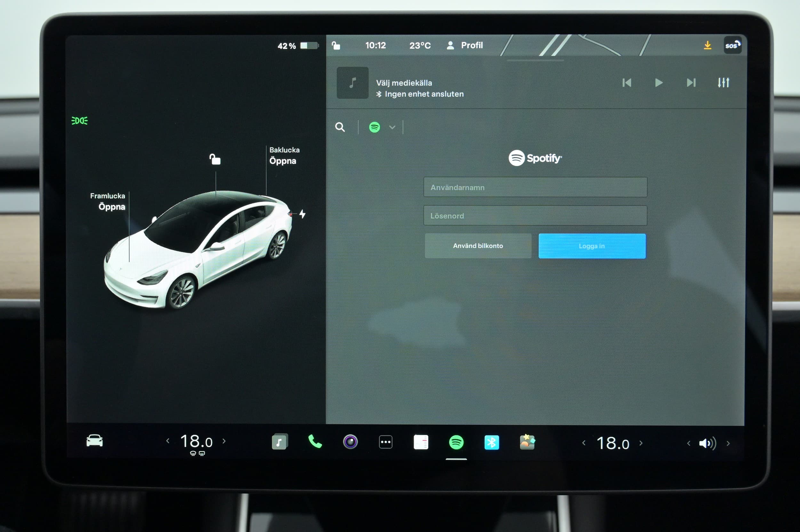
Task: Focus the Användarnamn username field
Action: coord(535,187)
